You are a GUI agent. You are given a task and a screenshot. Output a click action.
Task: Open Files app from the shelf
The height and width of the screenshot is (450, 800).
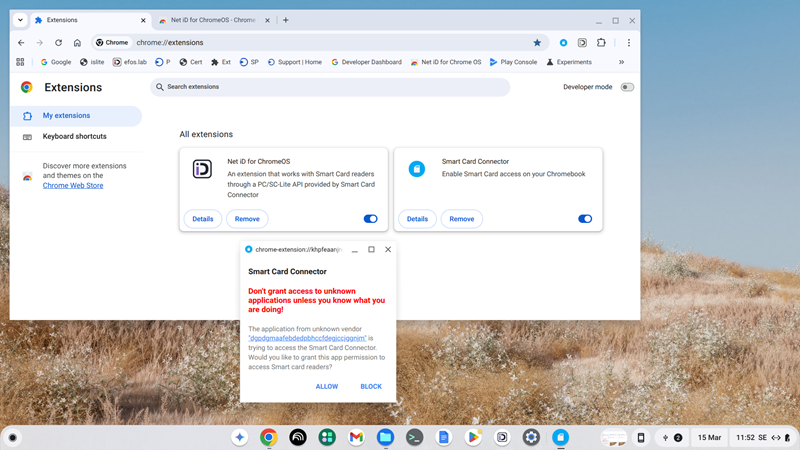385,437
